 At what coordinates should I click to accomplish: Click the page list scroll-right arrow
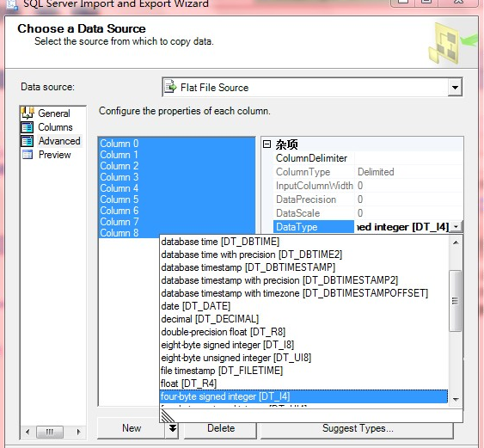tap(78, 432)
